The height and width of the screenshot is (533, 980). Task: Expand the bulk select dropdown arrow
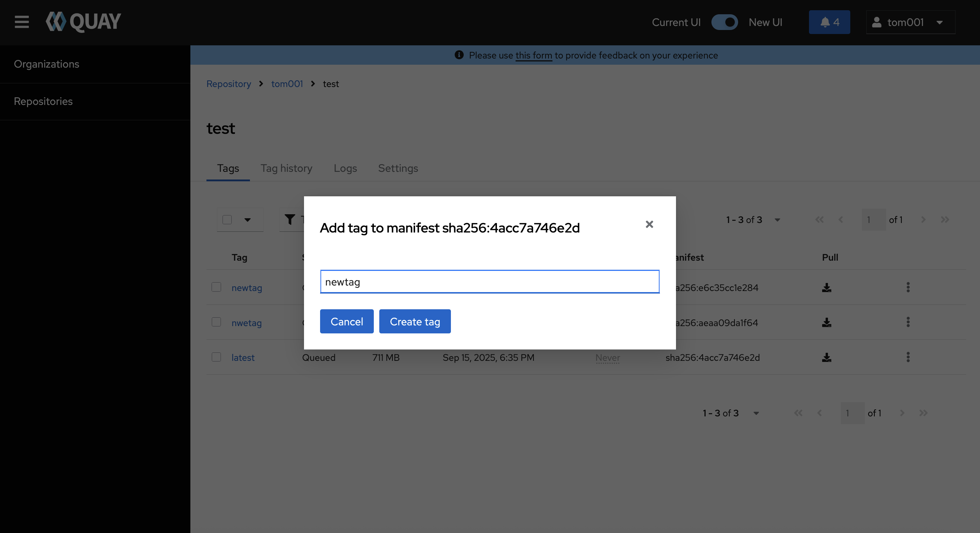[x=247, y=220]
